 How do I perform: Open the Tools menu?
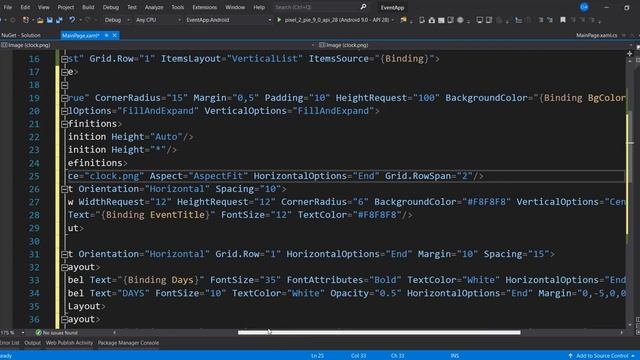point(177,7)
